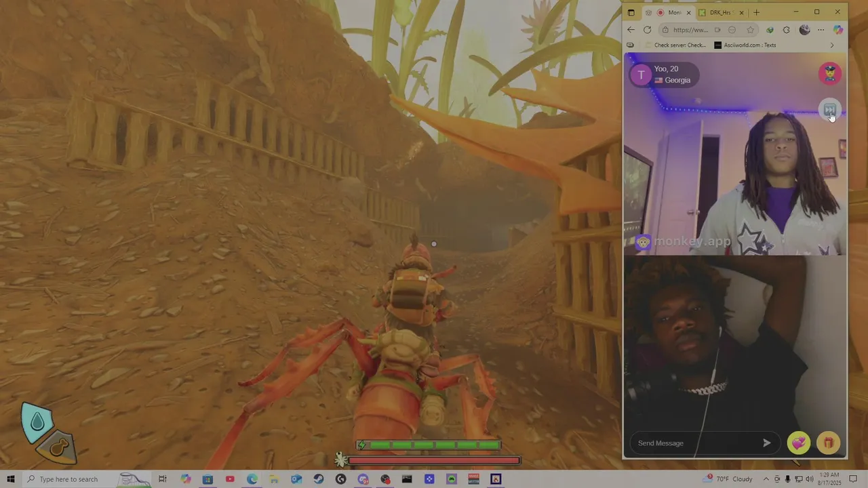Click the skip-to-next-match icon on video
This screenshot has width=868, height=488.
click(x=829, y=110)
